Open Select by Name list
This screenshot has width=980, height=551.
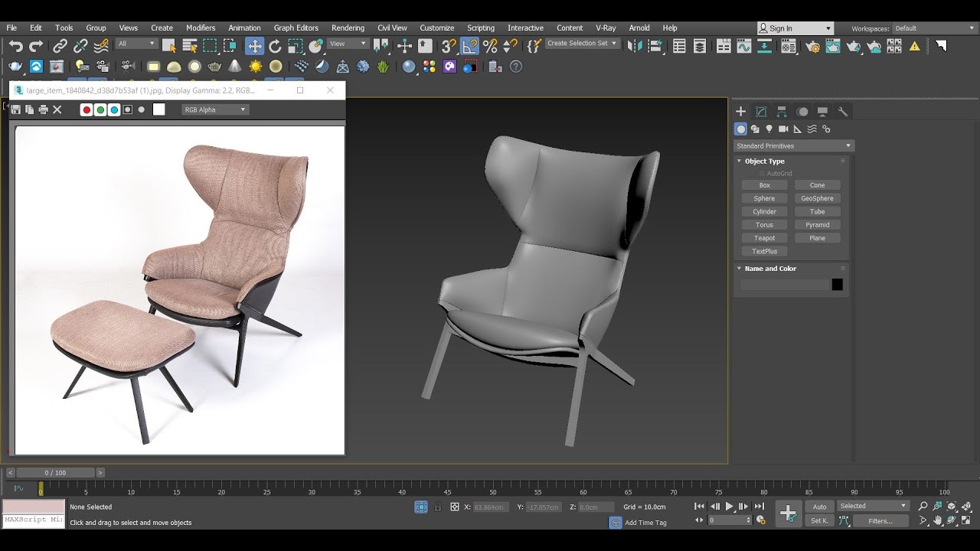(x=190, y=46)
